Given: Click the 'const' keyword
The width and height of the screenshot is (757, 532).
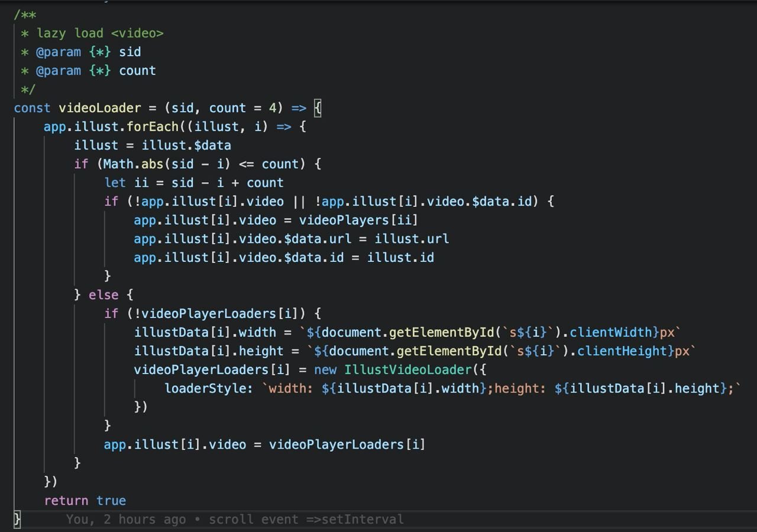Looking at the screenshot, I should [x=32, y=108].
